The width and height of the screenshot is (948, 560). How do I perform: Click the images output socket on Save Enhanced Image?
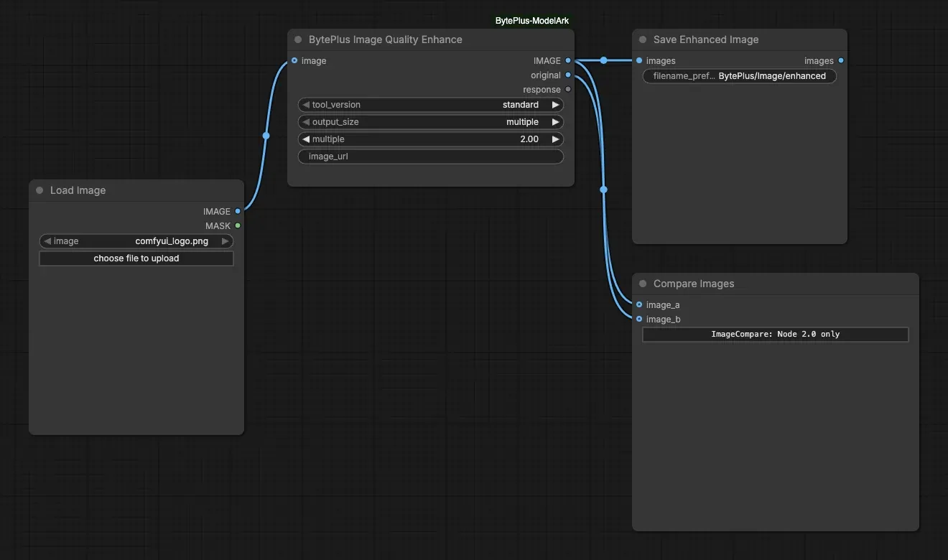(x=841, y=60)
